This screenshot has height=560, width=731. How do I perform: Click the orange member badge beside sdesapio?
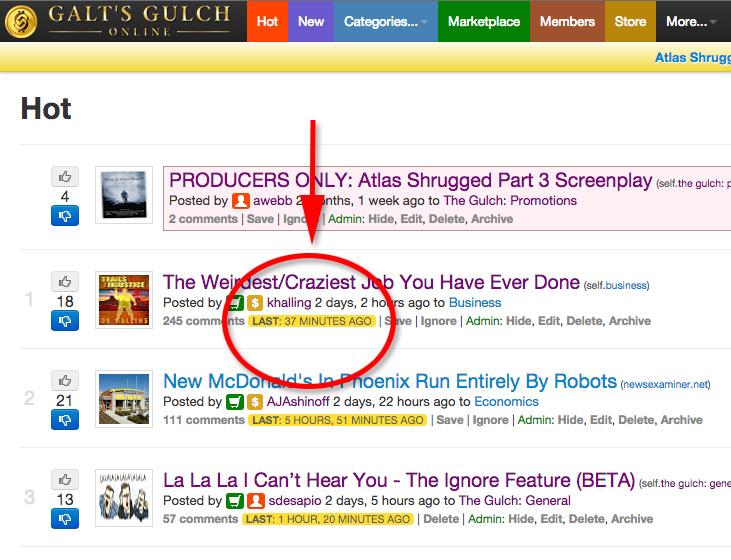tap(255, 501)
